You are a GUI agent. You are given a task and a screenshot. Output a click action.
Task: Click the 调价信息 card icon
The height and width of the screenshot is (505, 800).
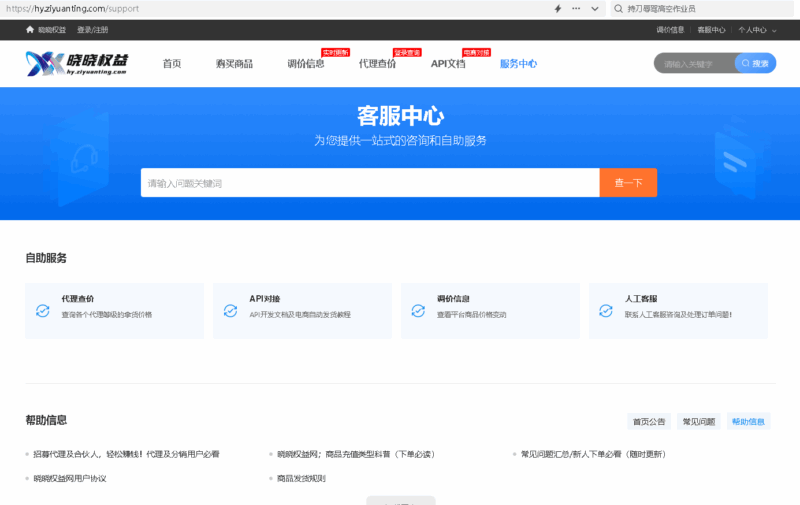418,311
